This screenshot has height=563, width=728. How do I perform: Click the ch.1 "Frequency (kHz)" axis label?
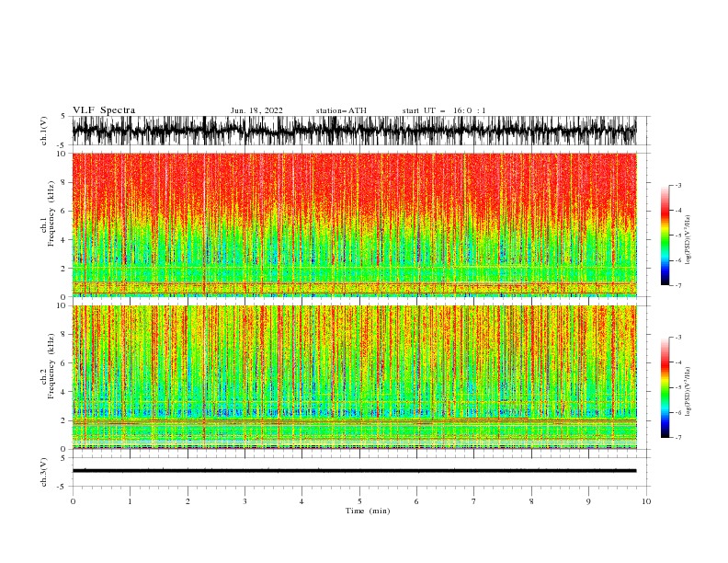click(51, 214)
